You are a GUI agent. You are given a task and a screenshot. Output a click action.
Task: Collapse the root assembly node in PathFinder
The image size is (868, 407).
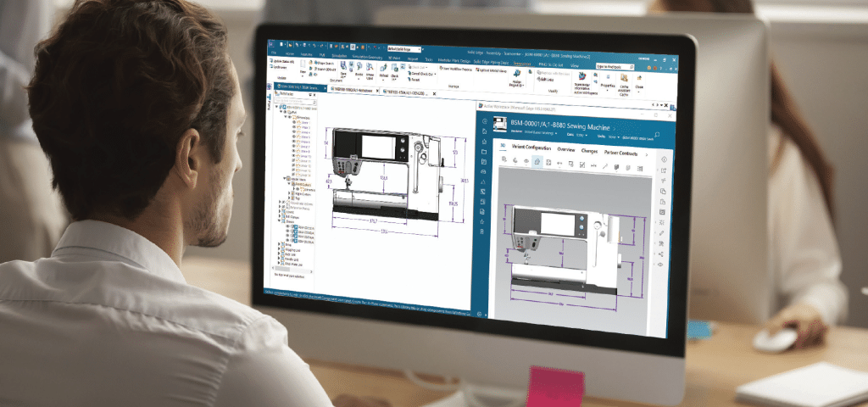point(277,106)
